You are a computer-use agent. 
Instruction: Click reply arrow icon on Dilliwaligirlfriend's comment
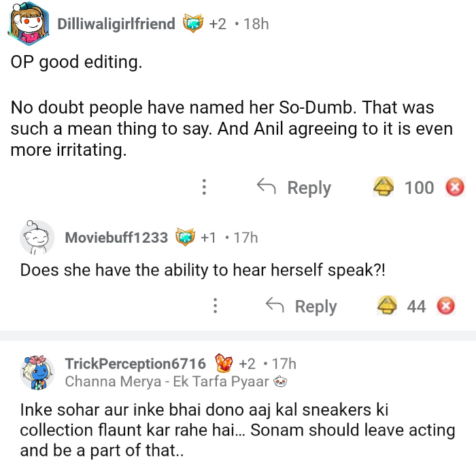(265, 187)
